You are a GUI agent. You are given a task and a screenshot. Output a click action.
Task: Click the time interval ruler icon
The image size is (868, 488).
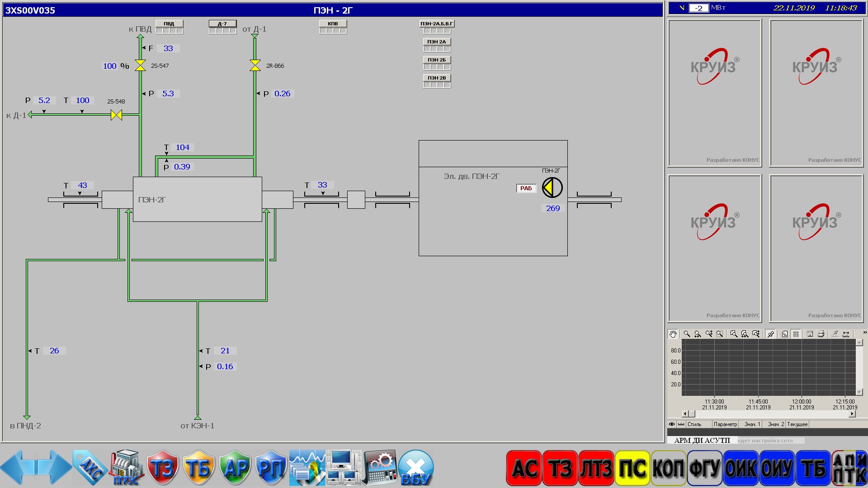[846, 334]
